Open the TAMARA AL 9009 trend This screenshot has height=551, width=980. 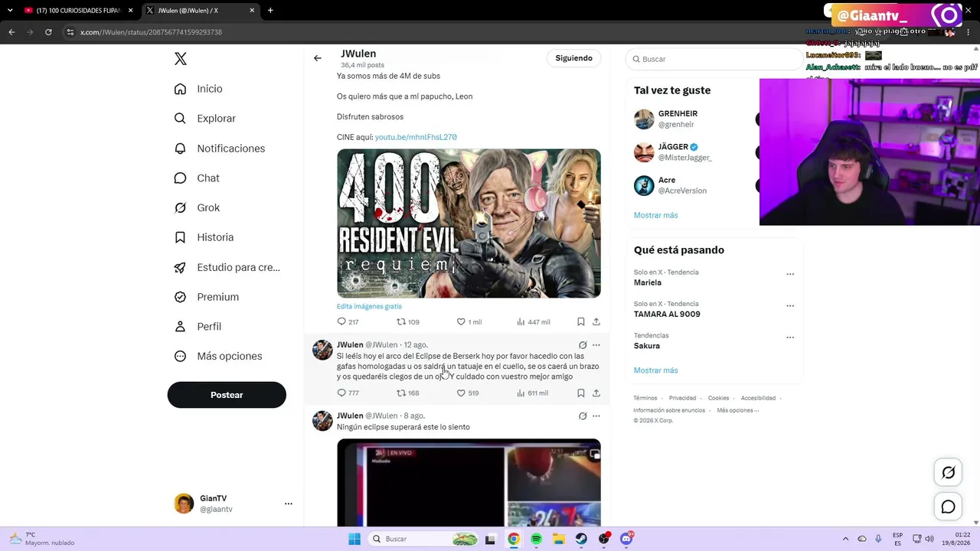coord(667,314)
